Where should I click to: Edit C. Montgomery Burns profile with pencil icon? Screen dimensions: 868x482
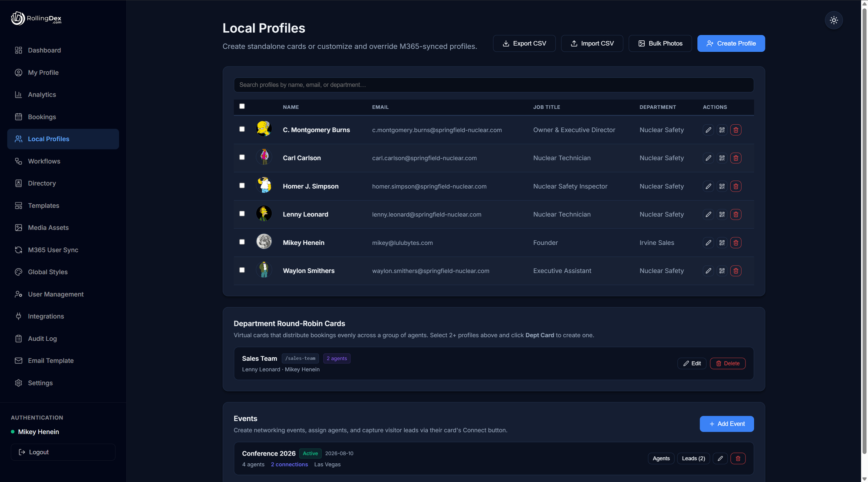click(x=708, y=130)
